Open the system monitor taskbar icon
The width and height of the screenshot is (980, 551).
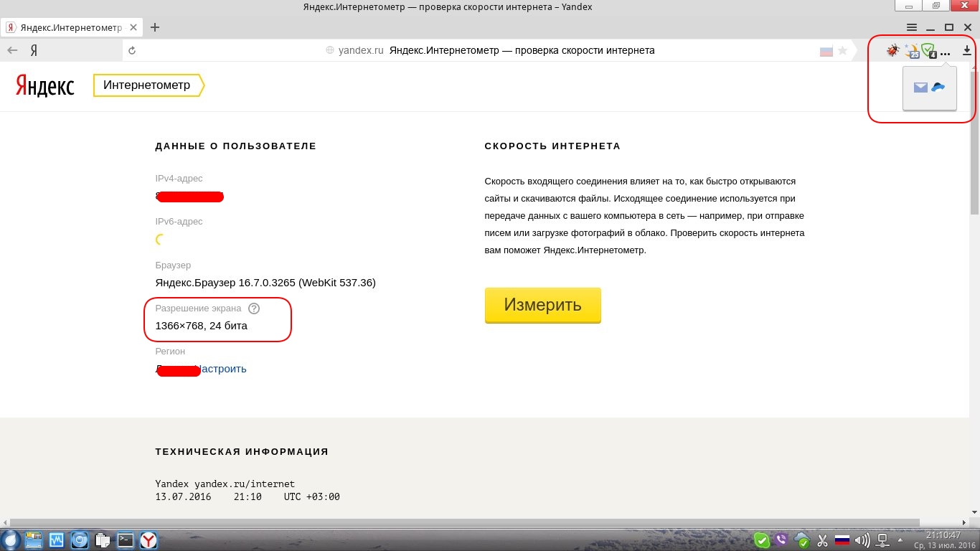coord(57,540)
